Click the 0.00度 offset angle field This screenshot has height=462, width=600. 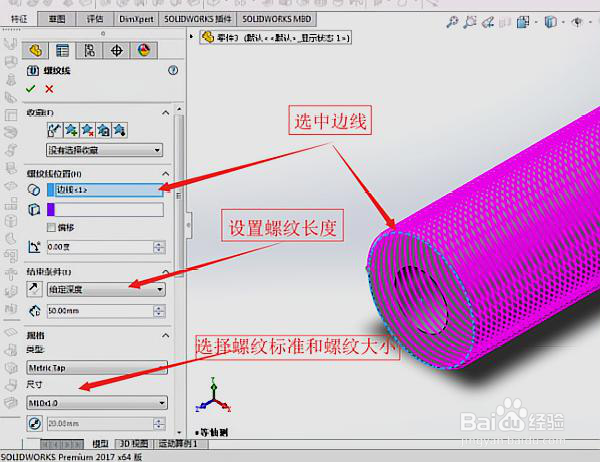(100, 247)
